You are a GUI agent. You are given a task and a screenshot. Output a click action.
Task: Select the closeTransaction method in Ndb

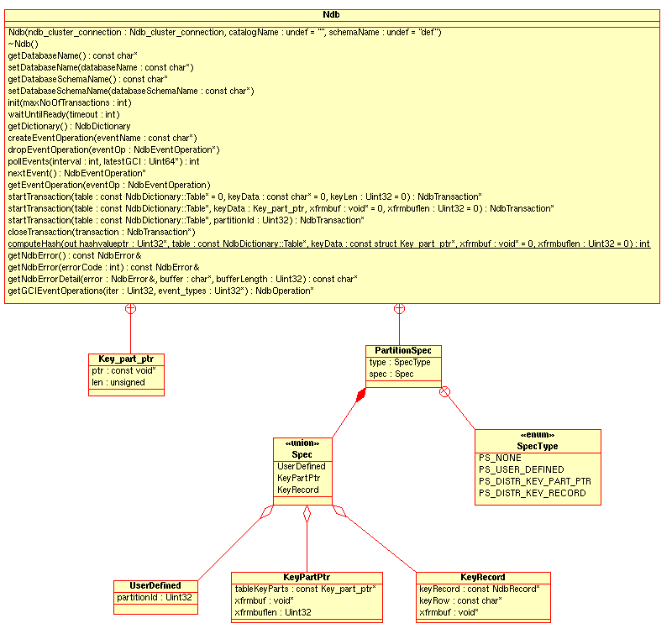pos(102,232)
